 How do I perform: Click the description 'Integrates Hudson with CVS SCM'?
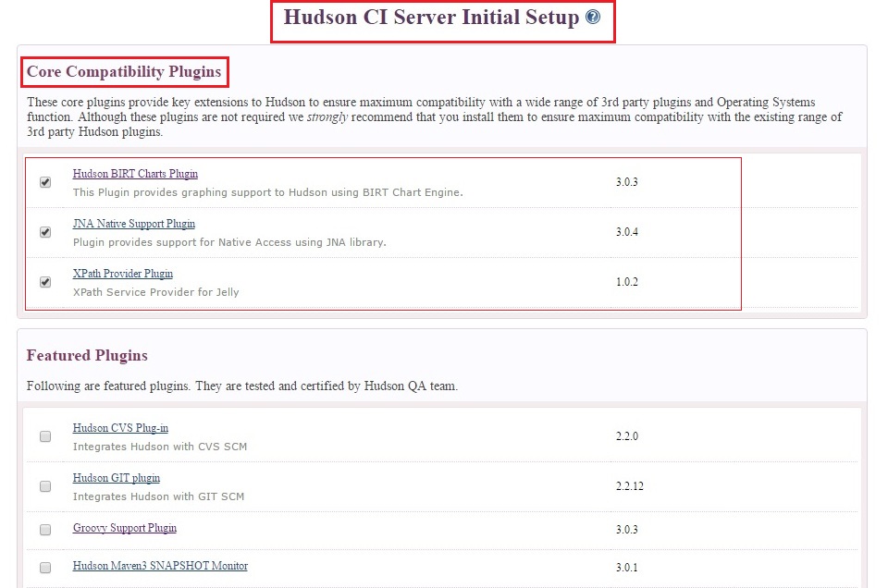click(x=160, y=447)
